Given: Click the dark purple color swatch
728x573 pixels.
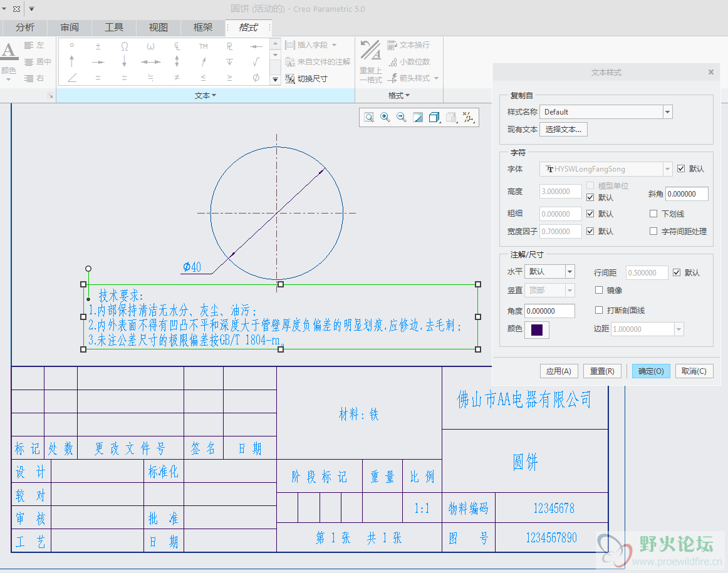Looking at the screenshot, I should pos(537,329).
